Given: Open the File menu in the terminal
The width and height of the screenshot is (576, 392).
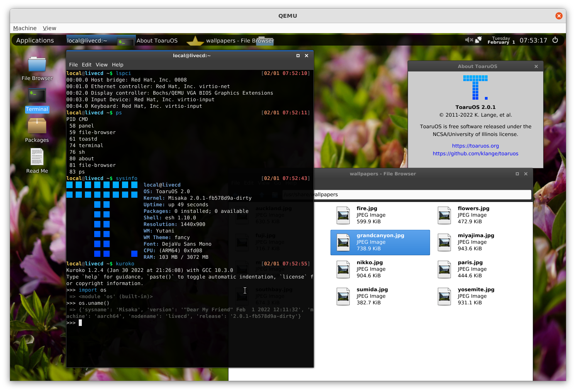Looking at the screenshot, I should [73, 64].
